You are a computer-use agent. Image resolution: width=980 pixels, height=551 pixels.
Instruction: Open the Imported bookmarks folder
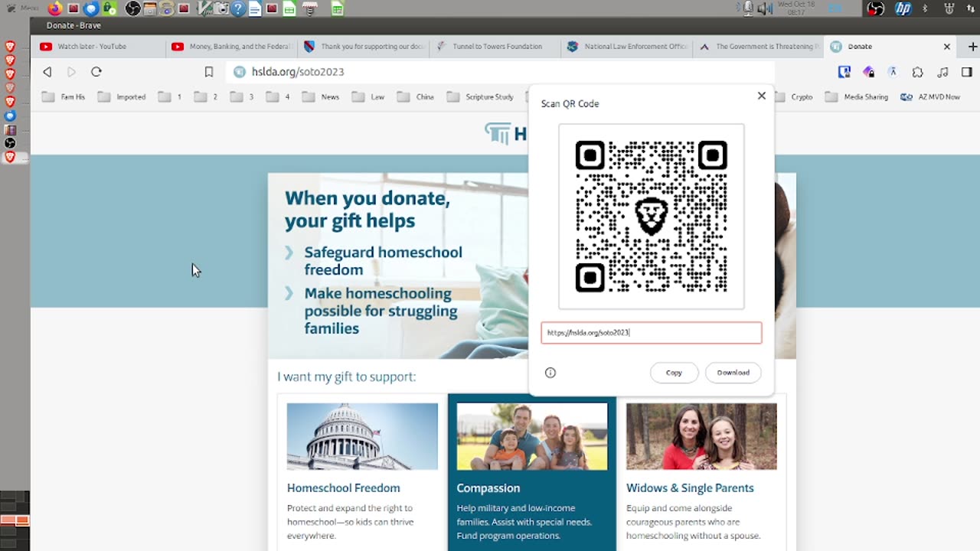coord(122,97)
